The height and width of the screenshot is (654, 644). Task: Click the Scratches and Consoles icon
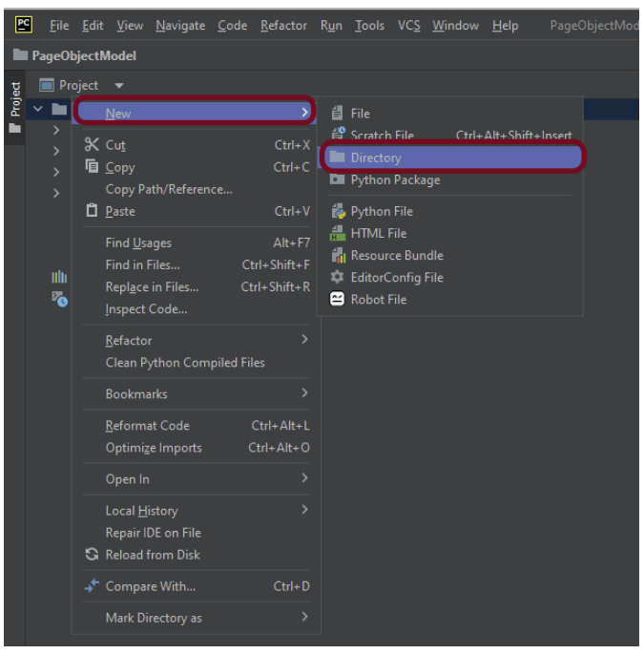pyautogui.click(x=59, y=299)
